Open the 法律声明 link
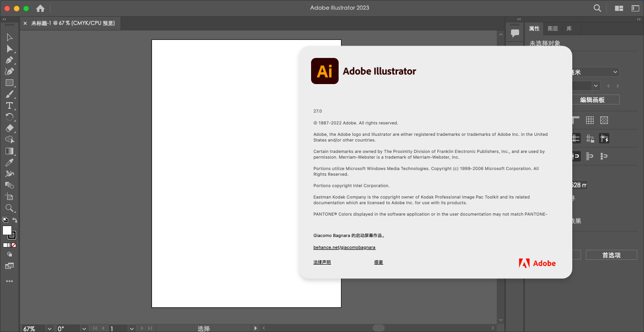 coord(322,262)
